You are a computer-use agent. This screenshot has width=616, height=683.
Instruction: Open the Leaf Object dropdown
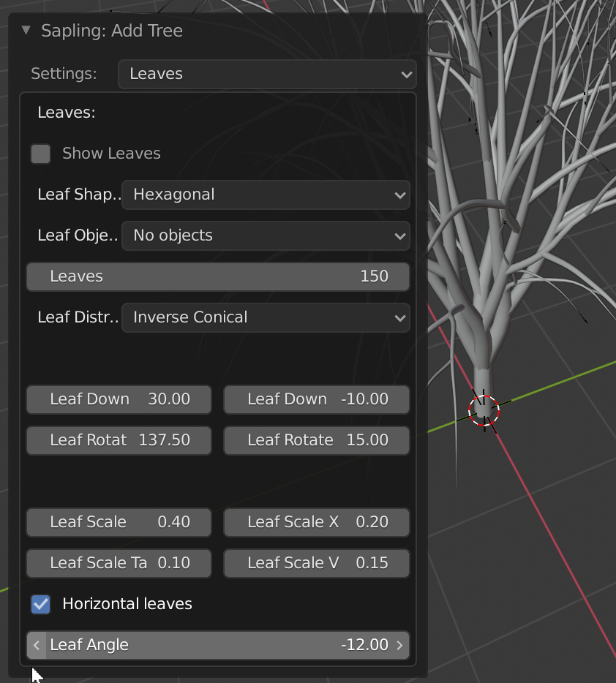point(266,235)
